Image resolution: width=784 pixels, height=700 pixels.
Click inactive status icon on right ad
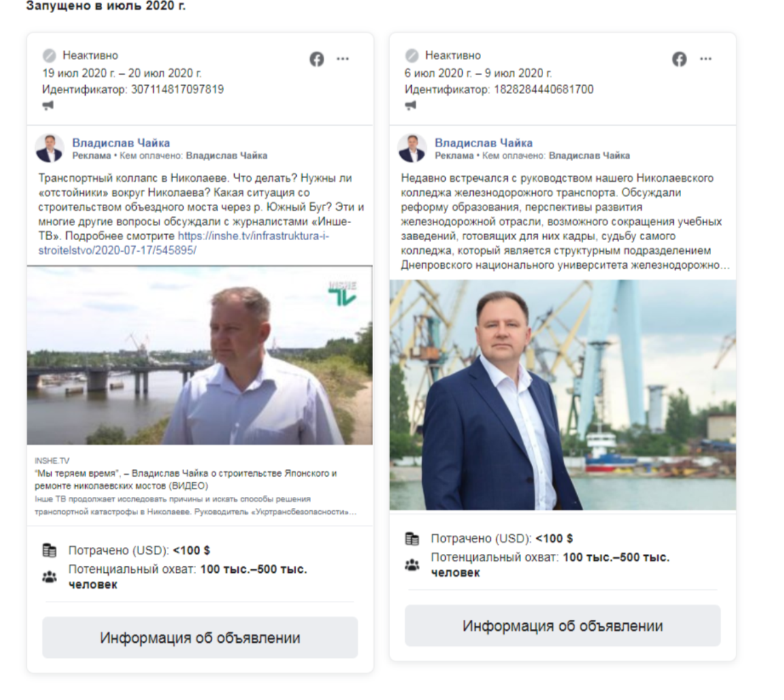(x=412, y=55)
